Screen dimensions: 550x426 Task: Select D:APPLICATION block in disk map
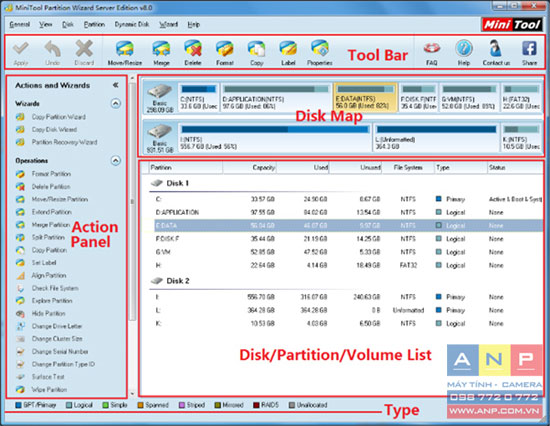(x=276, y=97)
